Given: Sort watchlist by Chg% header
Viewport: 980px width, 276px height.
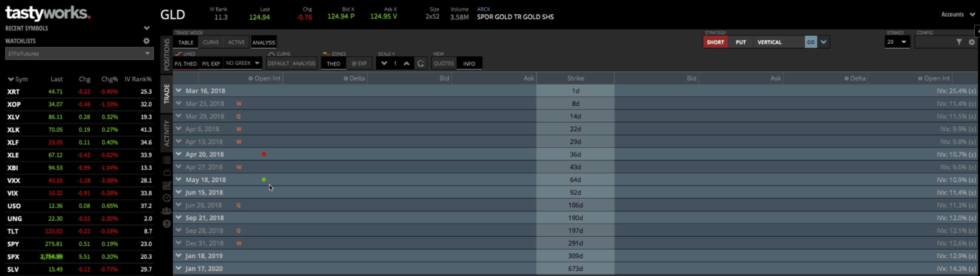Looking at the screenshot, I should (x=109, y=79).
